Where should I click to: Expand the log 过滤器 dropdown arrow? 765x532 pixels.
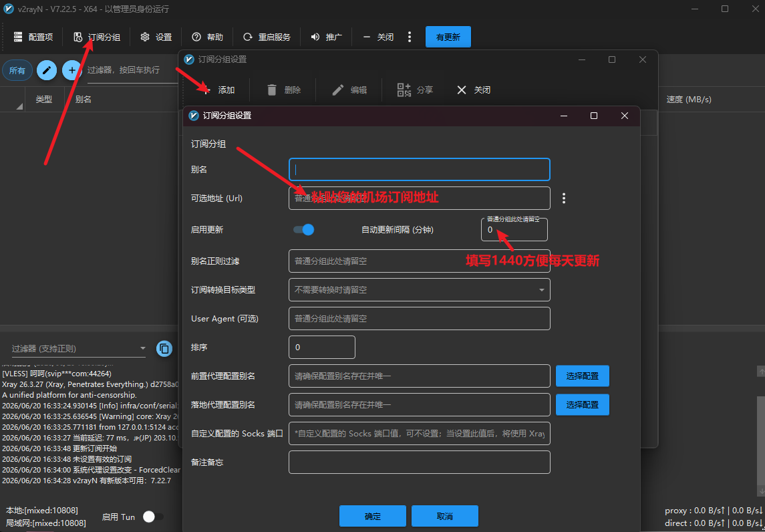point(143,348)
